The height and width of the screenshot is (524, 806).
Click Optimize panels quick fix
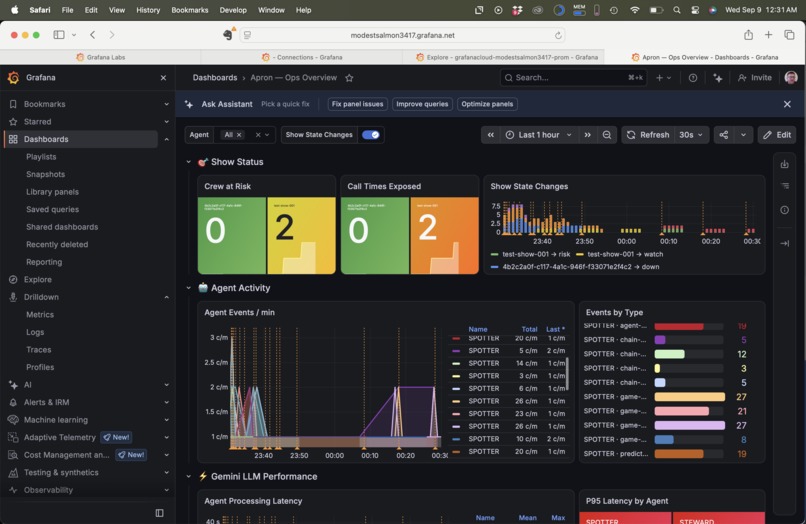(x=487, y=104)
